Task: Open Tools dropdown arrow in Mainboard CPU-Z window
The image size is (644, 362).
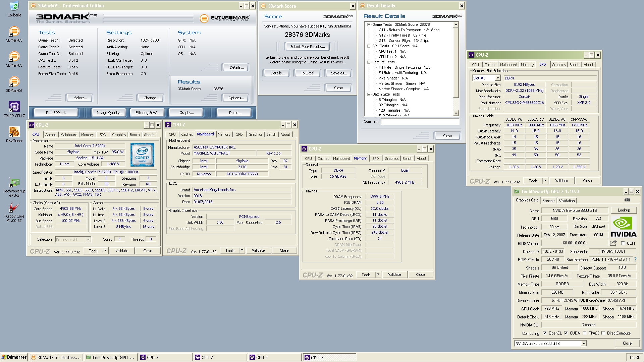Action: click(242, 250)
